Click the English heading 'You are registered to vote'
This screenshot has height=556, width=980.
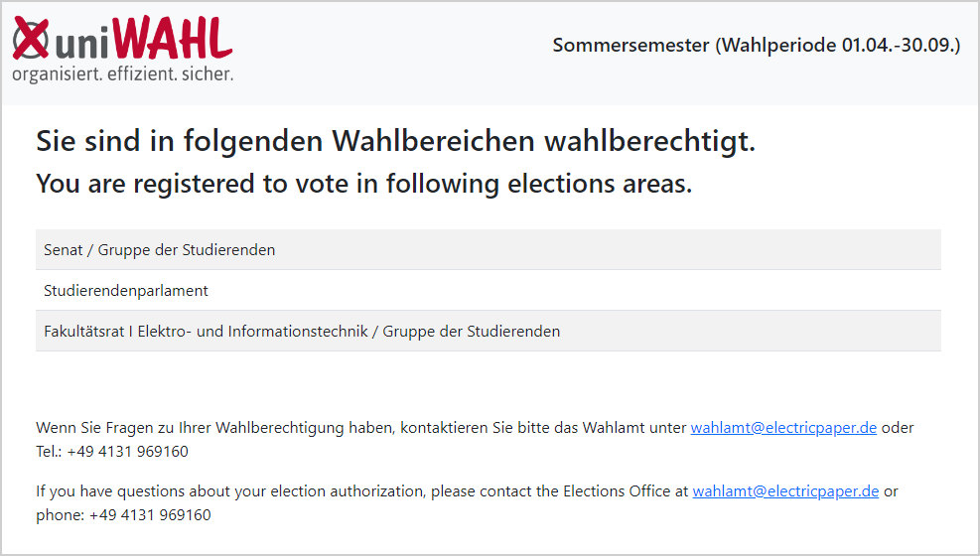[363, 185]
